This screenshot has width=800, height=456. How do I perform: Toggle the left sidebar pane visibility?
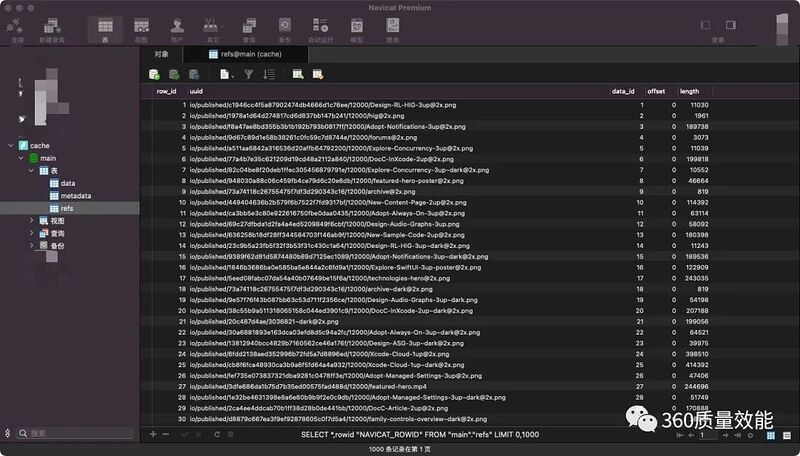point(706,25)
